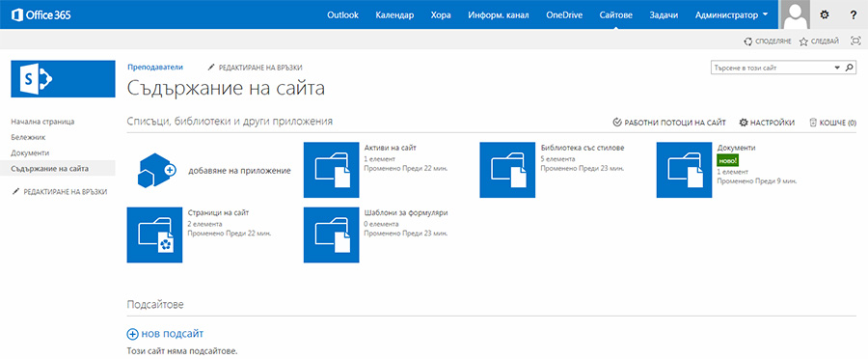The width and height of the screenshot is (868, 359).
Task: Click the СЛЕДВАЙ follow star button
Action: pos(819,41)
